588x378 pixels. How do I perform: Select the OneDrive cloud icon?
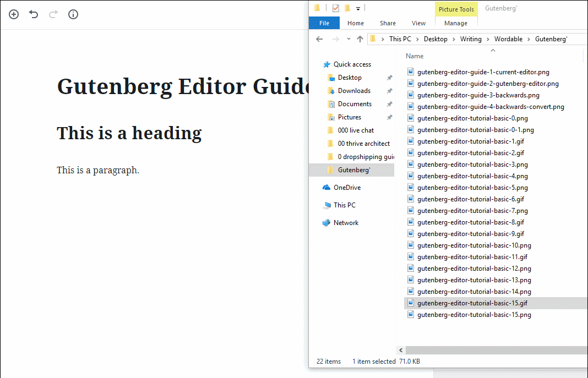326,188
